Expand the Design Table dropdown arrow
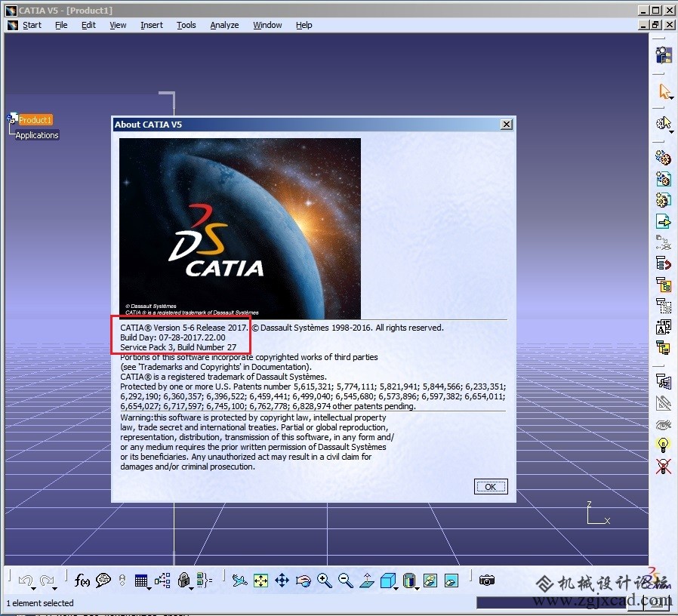The width and height of the screenshot is (678, 616). [149, 589]
